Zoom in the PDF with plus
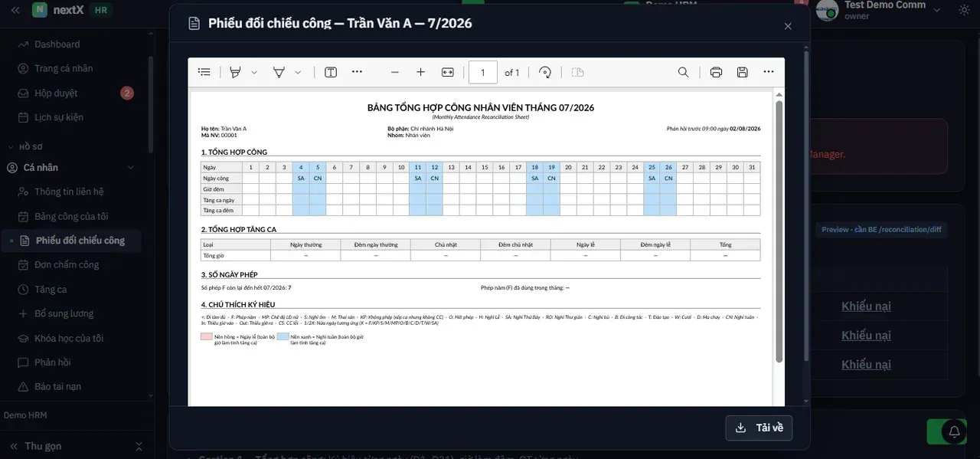980x459 pixels. click(420, 72)
